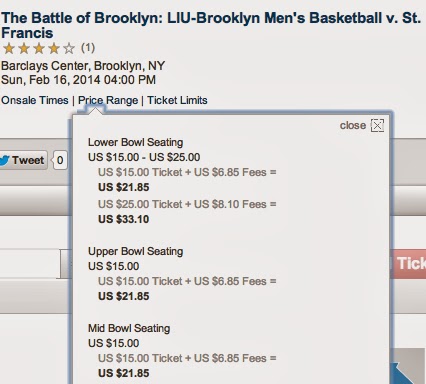Click the third rating star

coord(39,49)
